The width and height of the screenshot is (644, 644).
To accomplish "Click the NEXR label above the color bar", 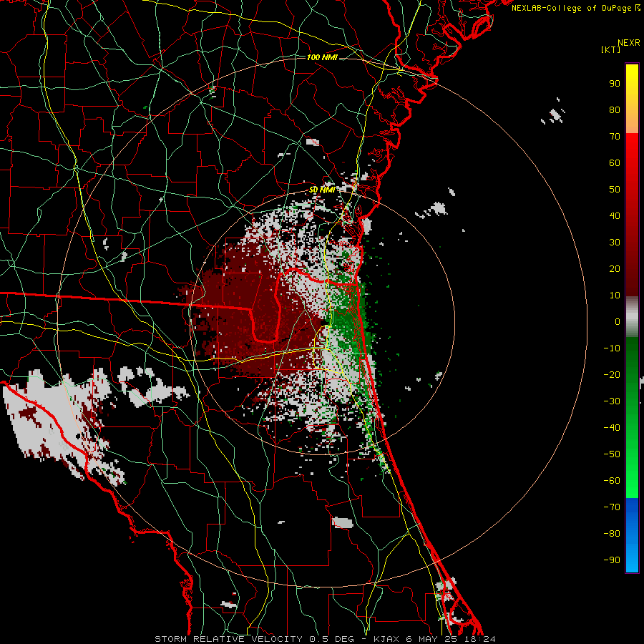I will 629,43.
